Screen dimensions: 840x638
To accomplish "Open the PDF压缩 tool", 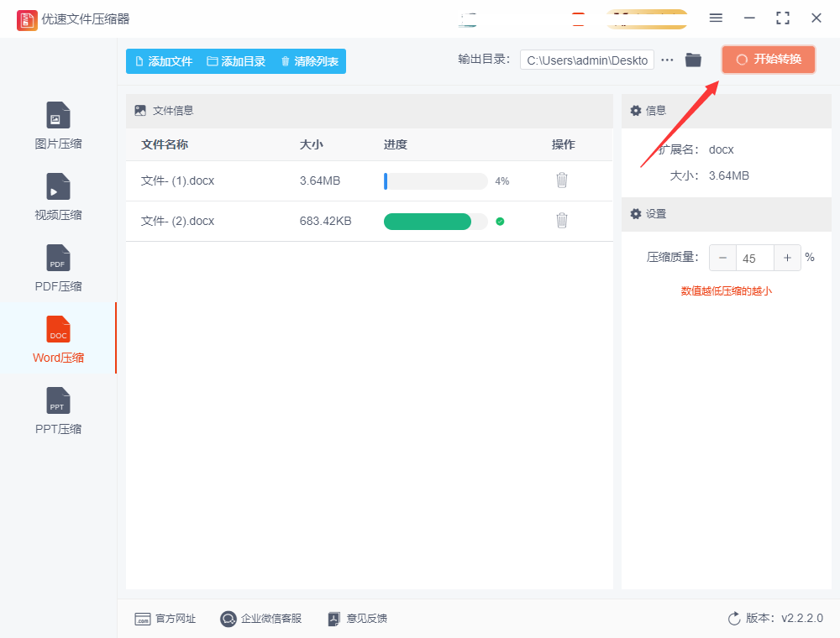I will 58,268.
